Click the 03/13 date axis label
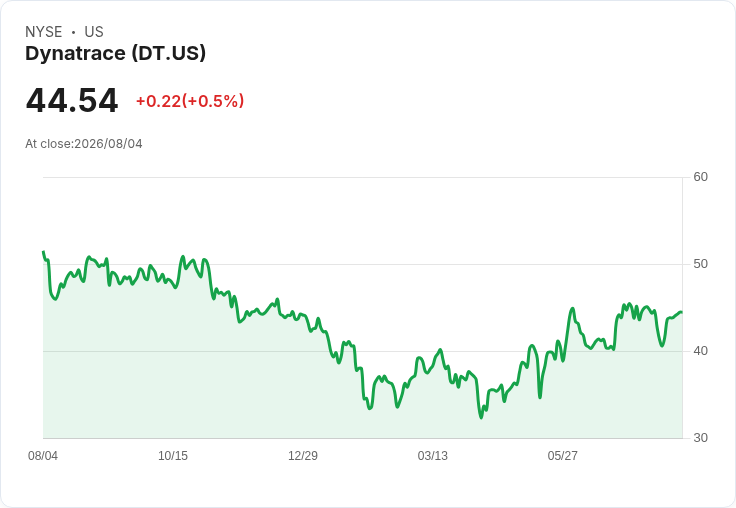This screenshot has width=736, height=508. [433, 455]
